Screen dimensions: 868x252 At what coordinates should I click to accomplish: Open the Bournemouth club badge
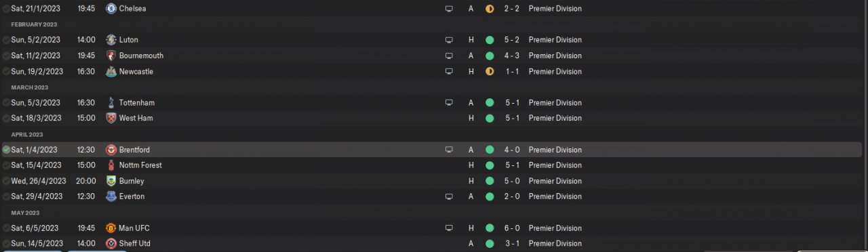tap(111, 56)
